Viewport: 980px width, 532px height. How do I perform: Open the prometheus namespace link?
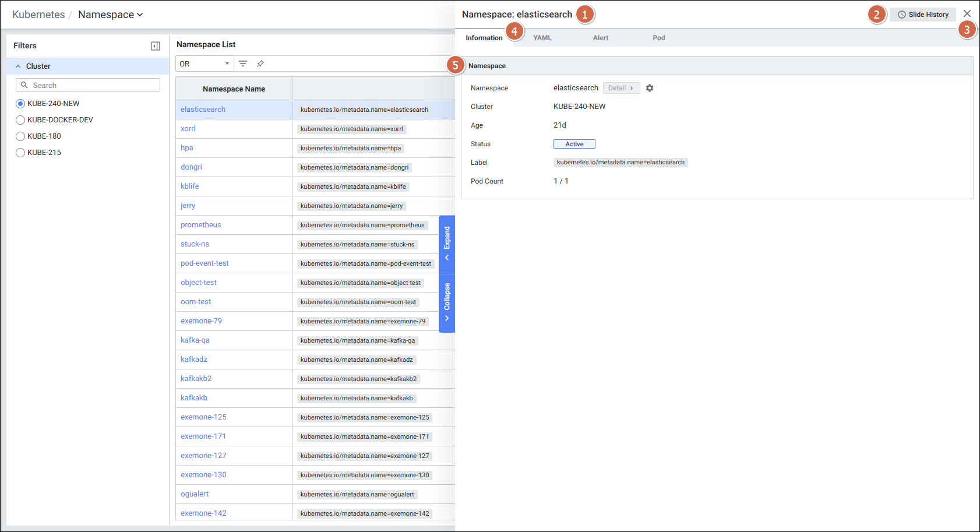pyautogui.click(x=200, y=225)
